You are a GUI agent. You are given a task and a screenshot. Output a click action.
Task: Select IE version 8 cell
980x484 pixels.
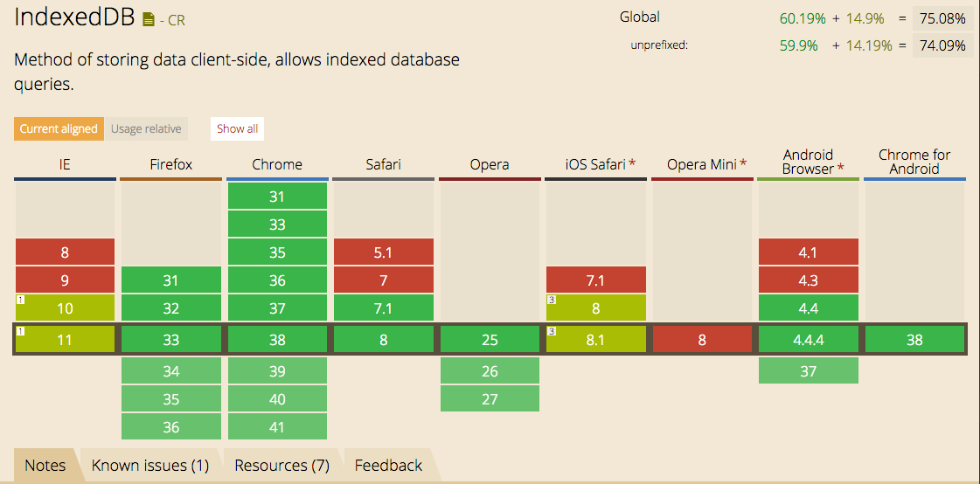pos(65,252)
